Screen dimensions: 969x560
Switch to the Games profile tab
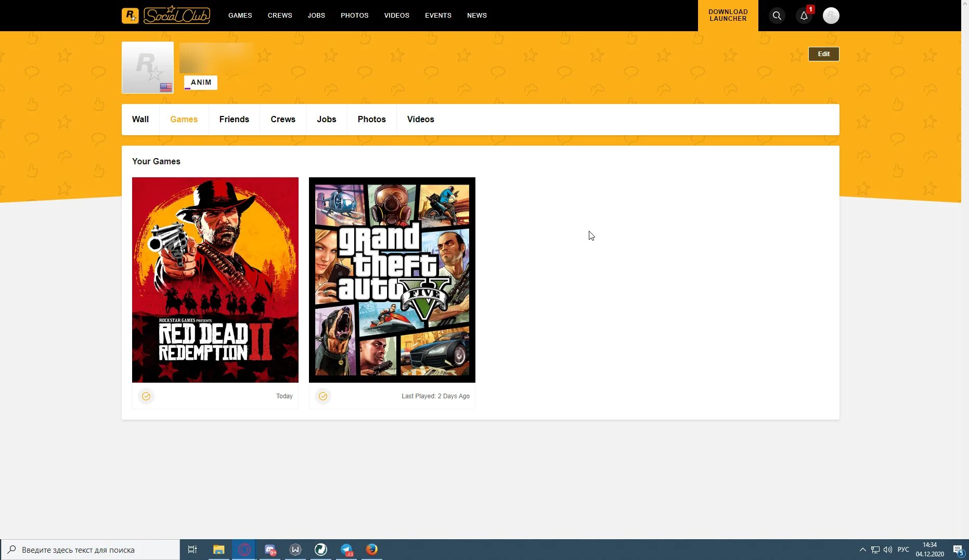tap(184, 120)
